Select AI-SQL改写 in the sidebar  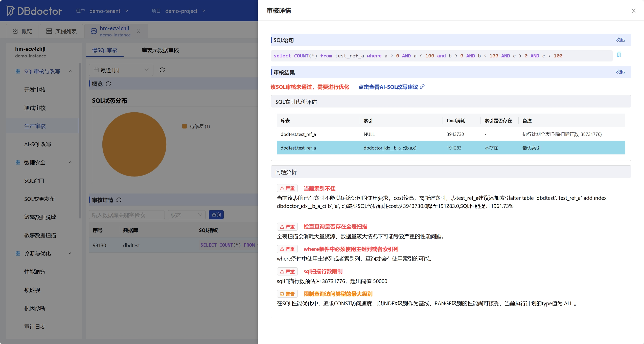38,144
